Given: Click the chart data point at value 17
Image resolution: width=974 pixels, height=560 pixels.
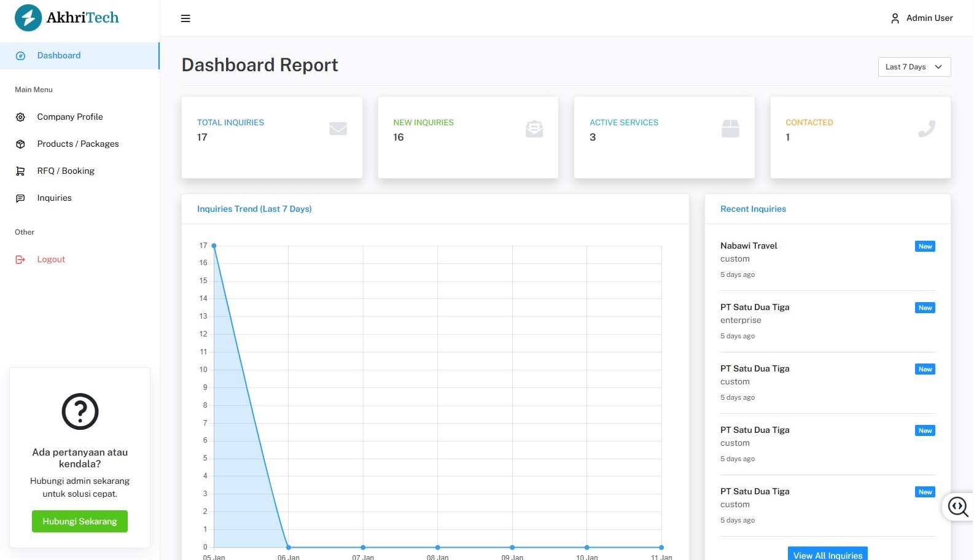Looking at the screenshot, I should pos(214,246).
